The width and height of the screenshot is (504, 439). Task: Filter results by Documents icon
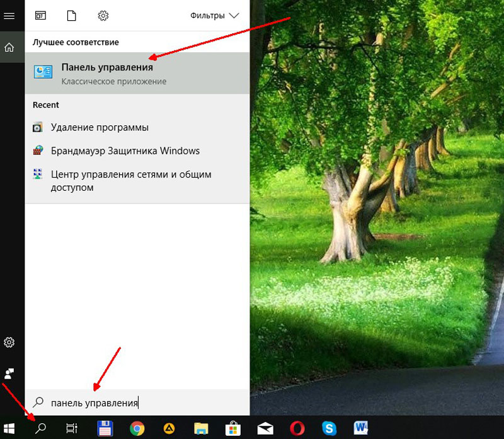[x=71, y=15]
